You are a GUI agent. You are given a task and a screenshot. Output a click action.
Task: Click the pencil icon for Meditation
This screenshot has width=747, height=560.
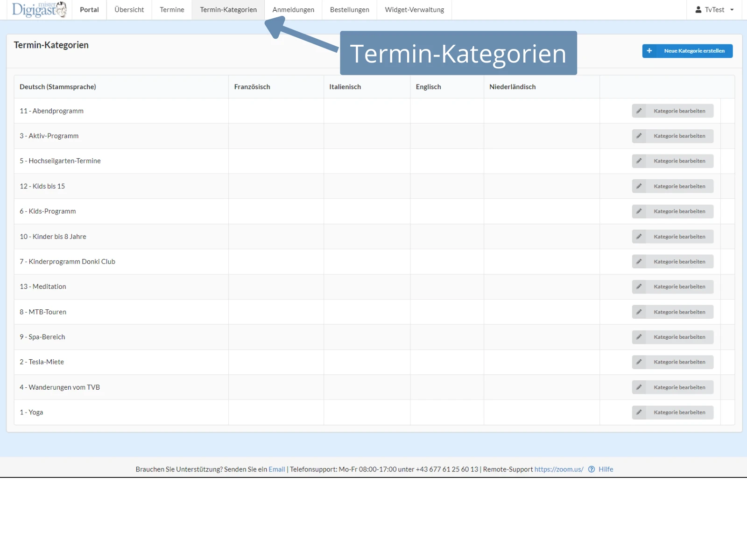(639, 287)
